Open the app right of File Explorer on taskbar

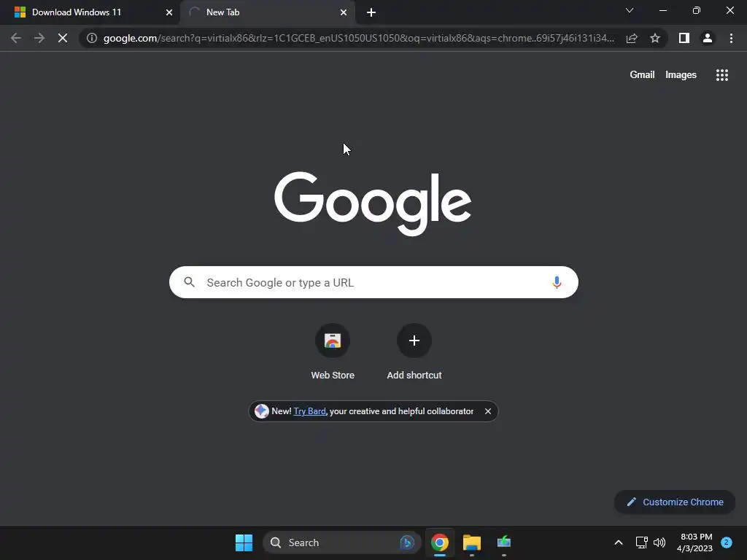(503, 542)
